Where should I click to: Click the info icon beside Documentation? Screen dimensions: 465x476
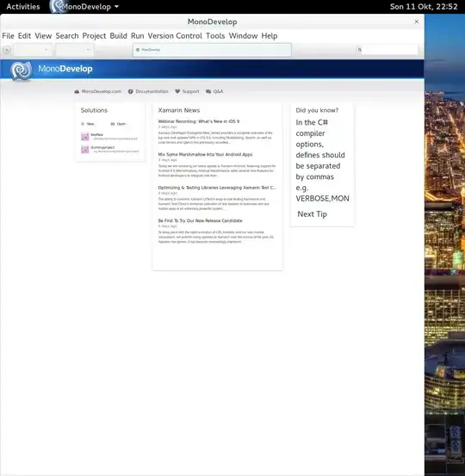(130, 91)
